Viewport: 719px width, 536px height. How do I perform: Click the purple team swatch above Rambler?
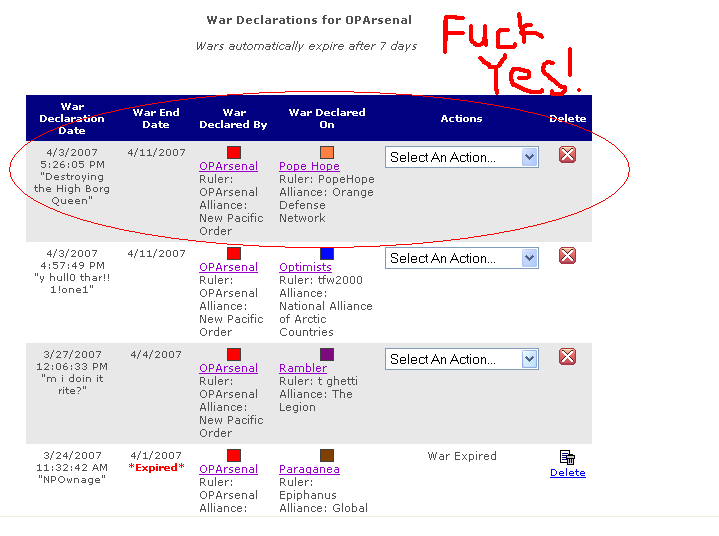point(327,354)
